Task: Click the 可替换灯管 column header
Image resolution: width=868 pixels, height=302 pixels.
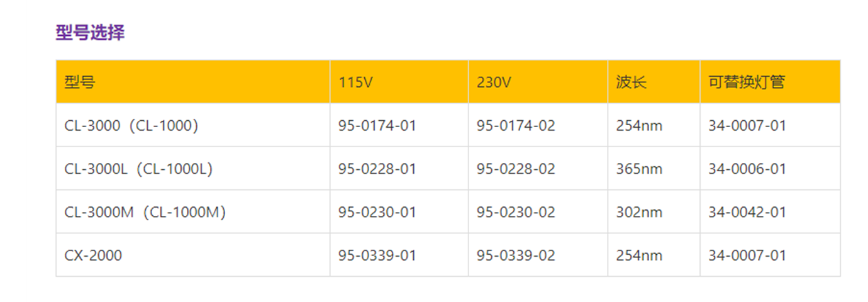Action: pyautogui.click(x=747, y=82)
